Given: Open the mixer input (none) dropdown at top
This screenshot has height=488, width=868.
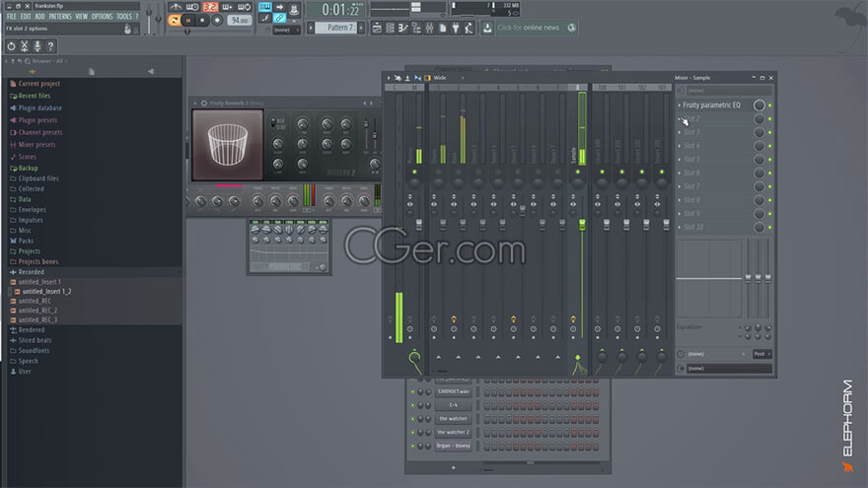Looking at the screenshot, I should (729, 91).
